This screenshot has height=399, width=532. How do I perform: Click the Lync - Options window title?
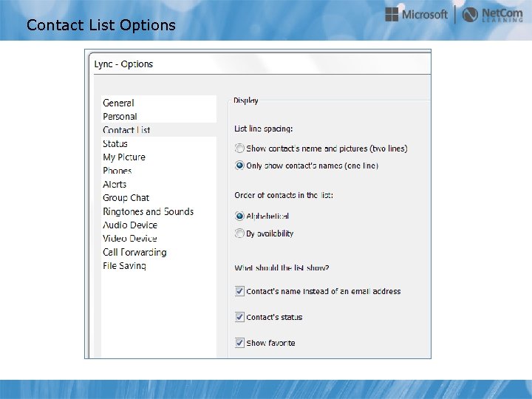[123, 64]
